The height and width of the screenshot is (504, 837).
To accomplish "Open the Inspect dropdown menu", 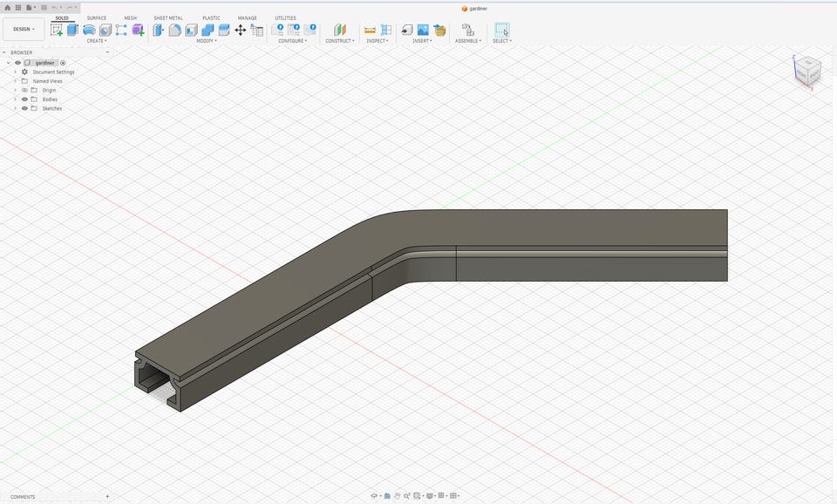I will tap(378, 41).
